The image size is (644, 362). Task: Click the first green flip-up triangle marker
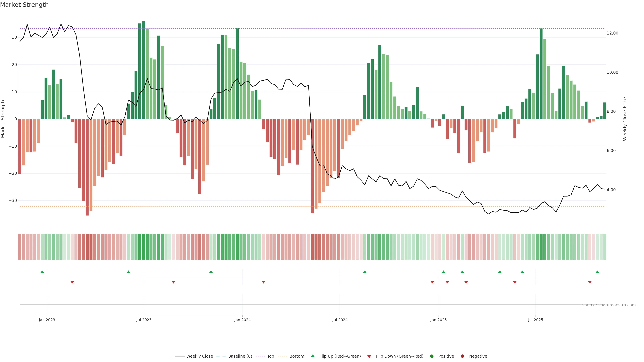[x=42, y=272]
